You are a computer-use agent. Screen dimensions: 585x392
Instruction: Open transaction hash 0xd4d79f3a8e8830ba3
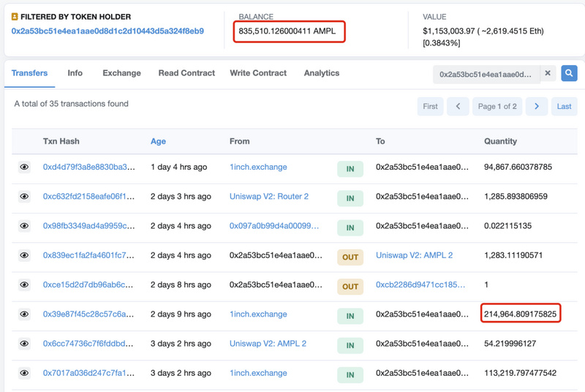tap(88, 167)
